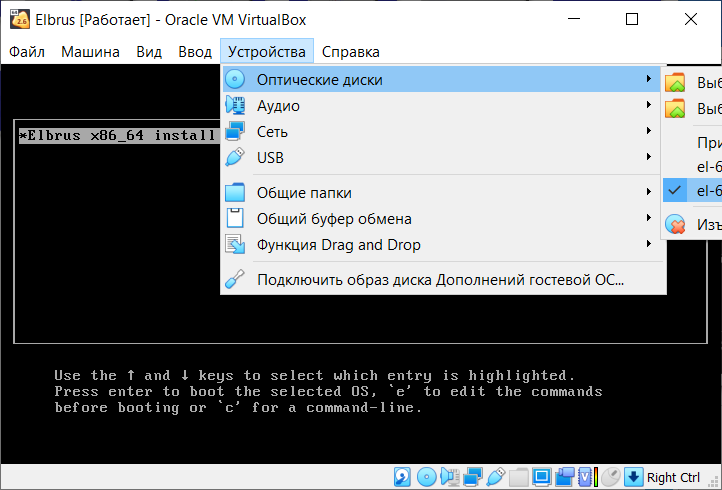This screenshot has height=490, width=722.
Task: Expand the USB submenu
Action: [443, 158]
